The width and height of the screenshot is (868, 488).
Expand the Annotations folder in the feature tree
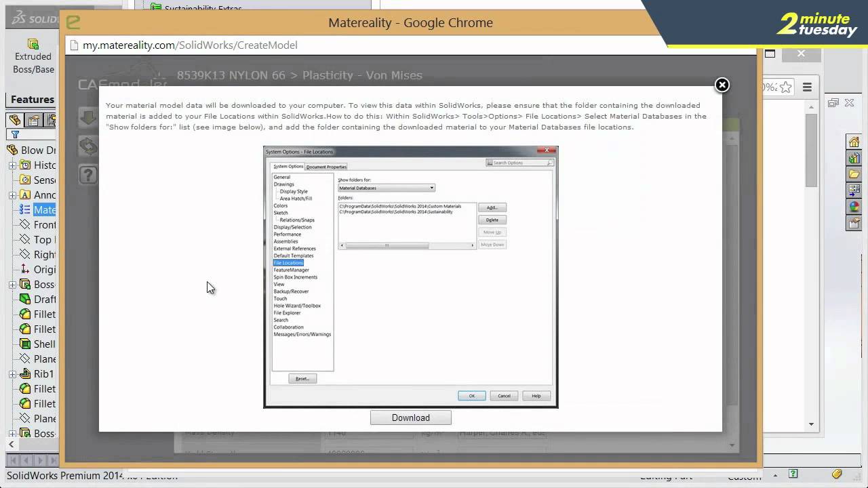(12, 195)
